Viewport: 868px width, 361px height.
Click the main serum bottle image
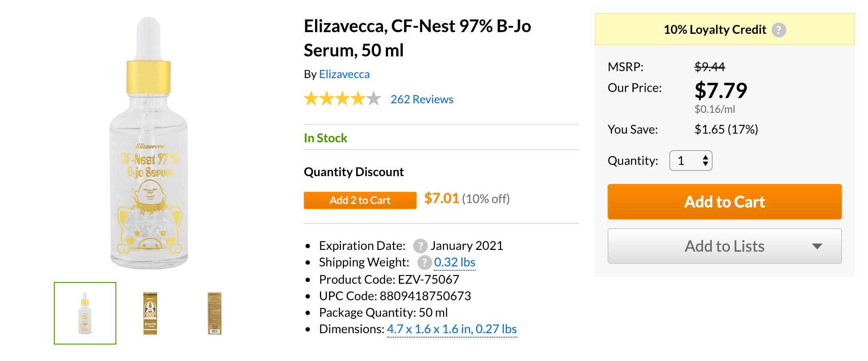click(149, 143)
